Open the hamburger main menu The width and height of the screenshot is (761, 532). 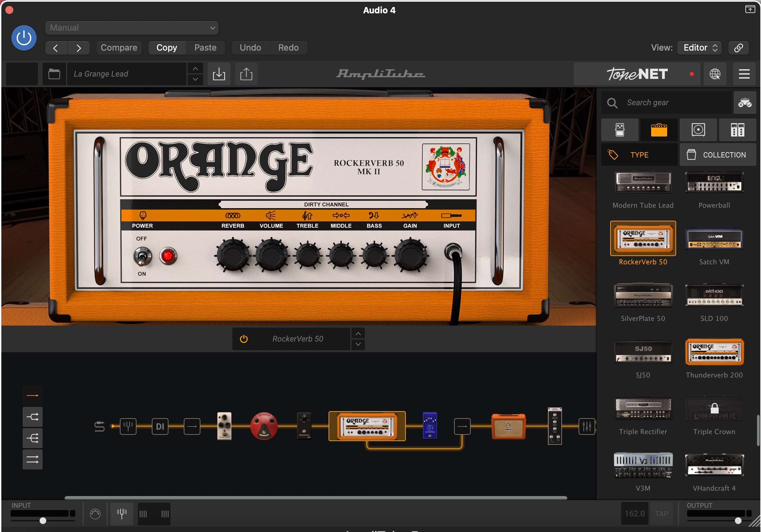744,74
